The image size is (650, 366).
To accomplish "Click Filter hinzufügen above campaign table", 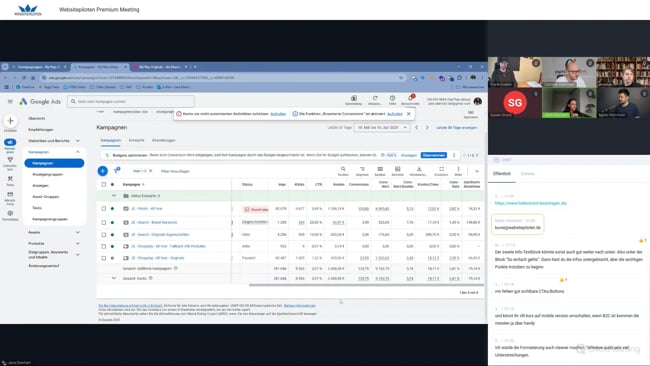I will pyautogui.click(x=175, y=171).
